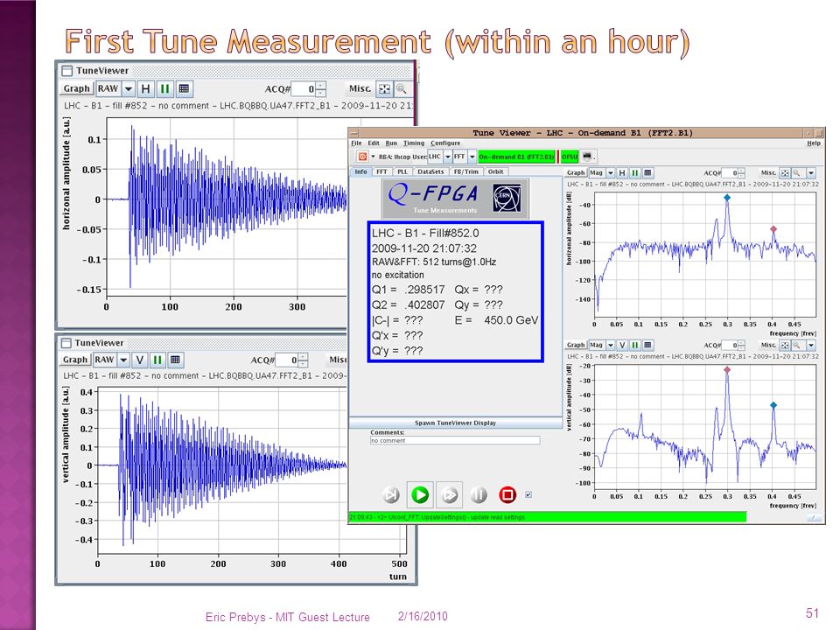Toggle On-demand B1 (FFT2.B1) green indicator
The image size is (840, 630).
[x=516, y=157]
